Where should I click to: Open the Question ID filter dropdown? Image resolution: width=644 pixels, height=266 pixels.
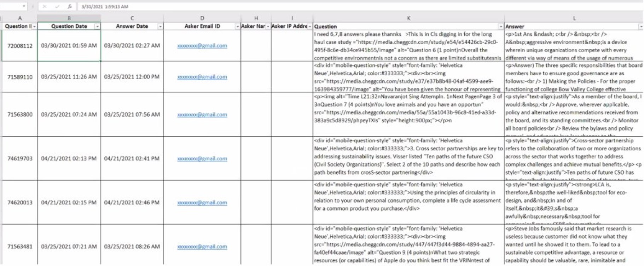click(x=34, y=27)
